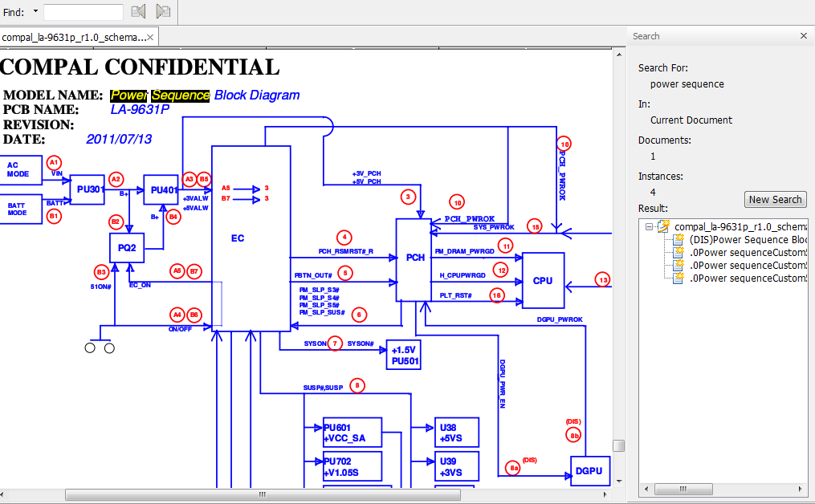This screenshot has height=504, width=815.
Task: Click the 'PU601 +VCC_SA' block
Action: (x=352, y=433)
